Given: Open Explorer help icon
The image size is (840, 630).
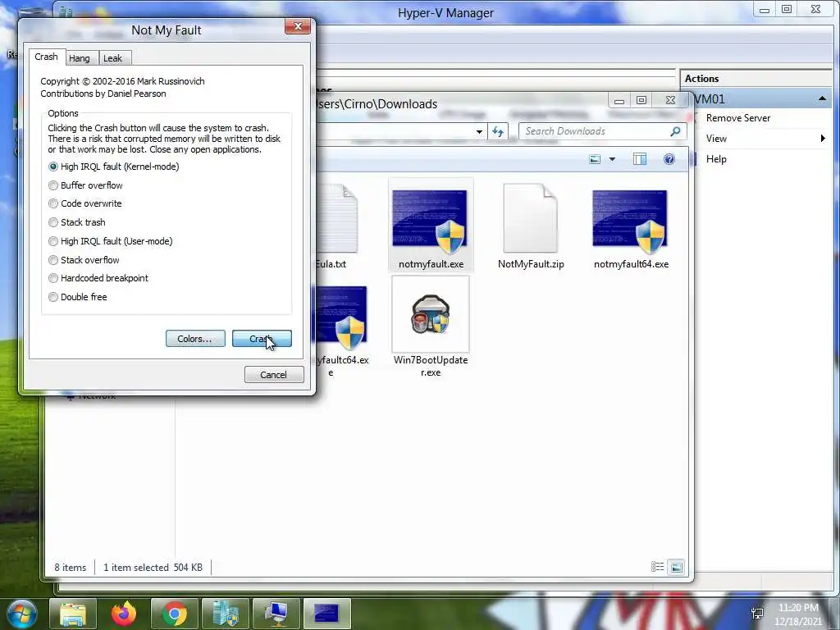Looking at the screenshot, I should point(669,159).
